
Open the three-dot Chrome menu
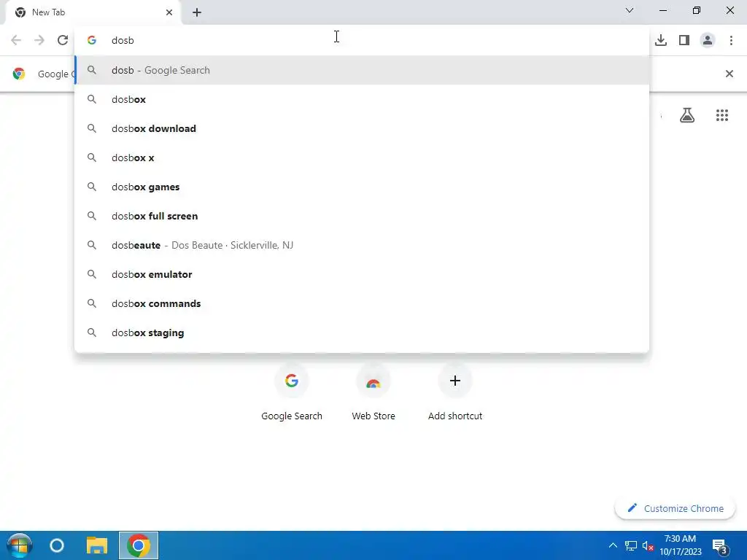coord(731,40)
